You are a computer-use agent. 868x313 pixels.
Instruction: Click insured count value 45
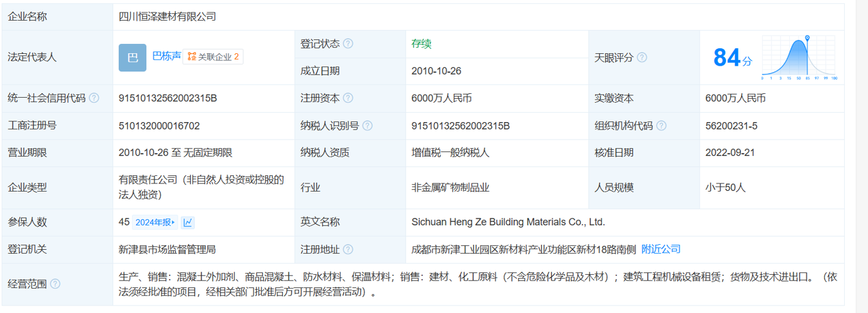pos(124,222)
